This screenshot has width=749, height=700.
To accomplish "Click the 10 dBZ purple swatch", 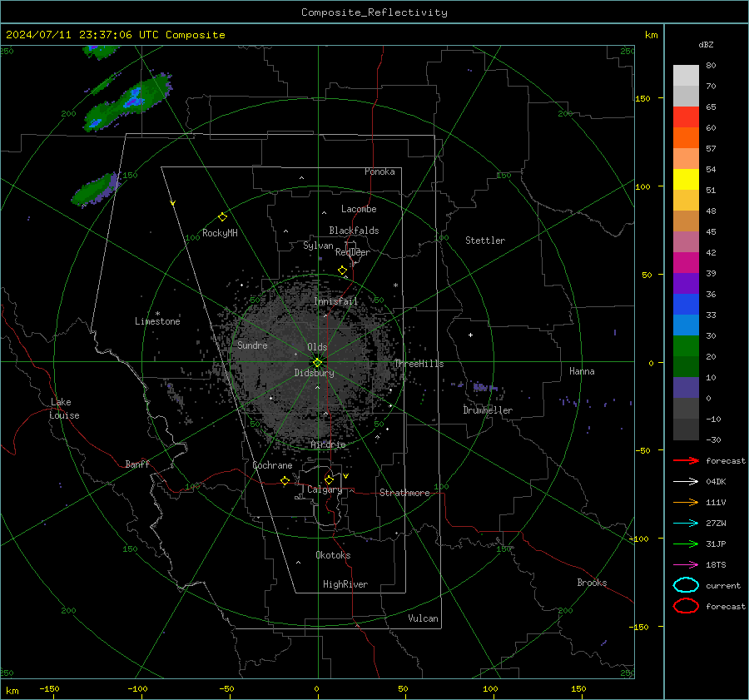I will (x=686, y=388).
